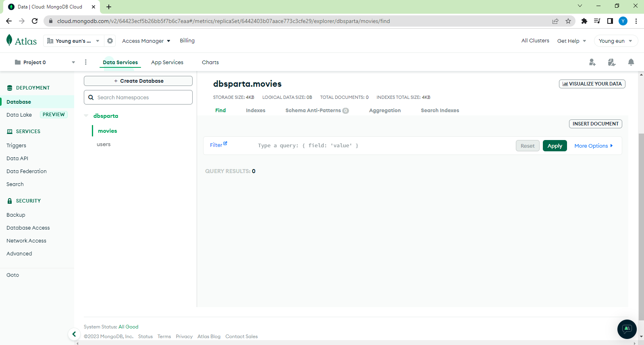Viewport: 644px width, 345px height.
Task: Apply the query filter
Action: click(x=555, y=146)
